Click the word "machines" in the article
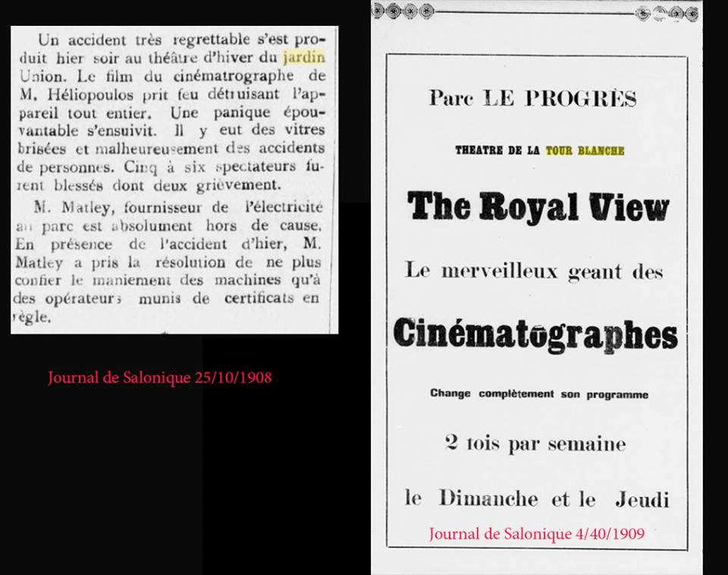The height and width of the screenshot is (575, 728). click(x=247, y=281)
